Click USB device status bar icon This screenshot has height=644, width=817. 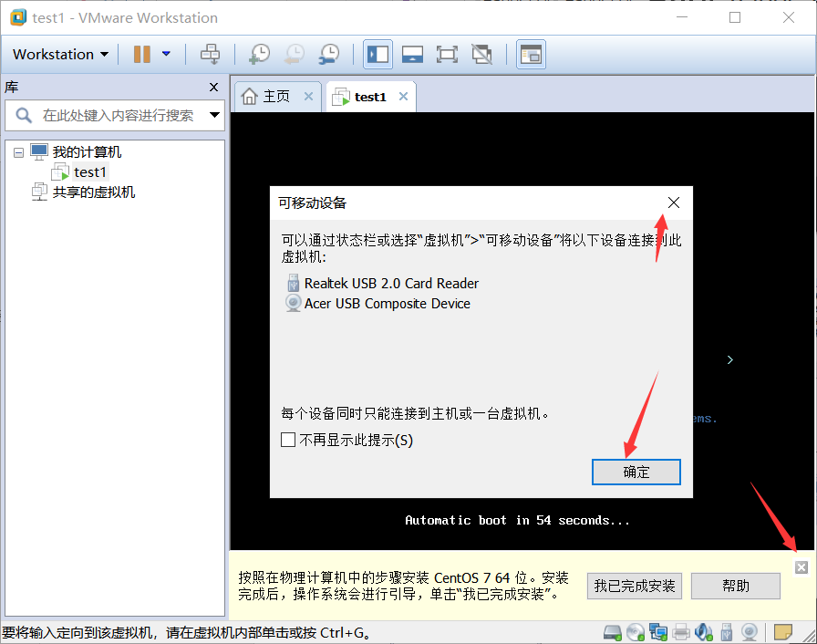point(727,632)
